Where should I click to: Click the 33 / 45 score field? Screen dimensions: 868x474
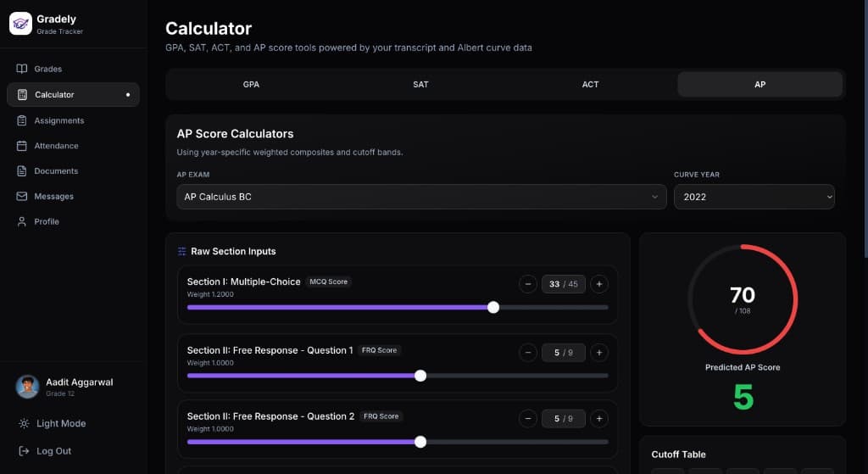564,284
